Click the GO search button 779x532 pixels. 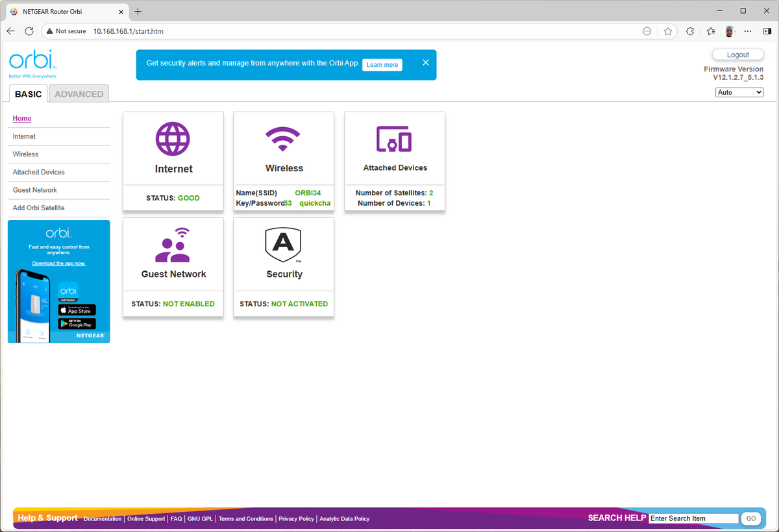coord(751,518)
